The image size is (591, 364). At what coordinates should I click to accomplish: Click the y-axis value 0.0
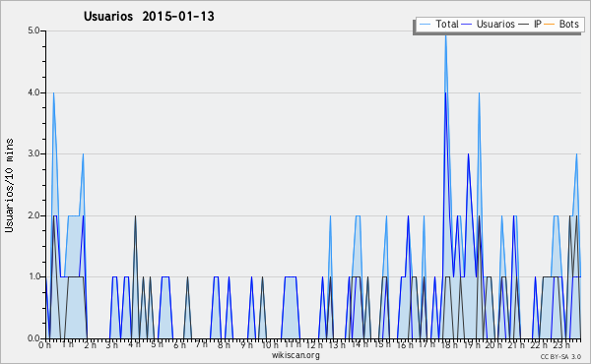pyautogui.click(x=33, y=338)
